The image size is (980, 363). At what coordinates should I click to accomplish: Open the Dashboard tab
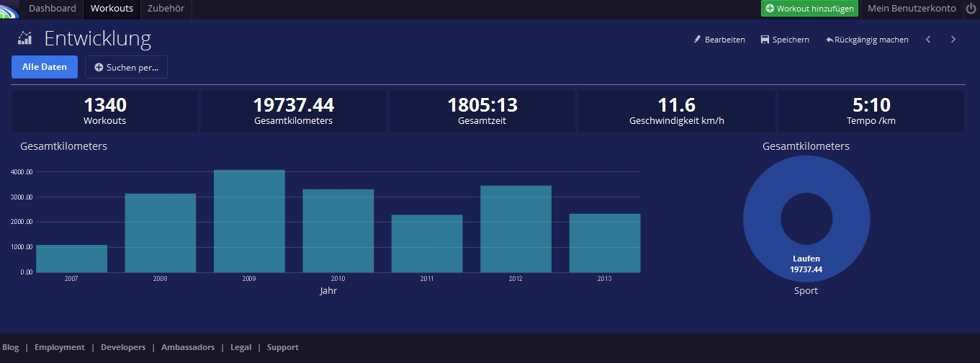tap(52, 9)
